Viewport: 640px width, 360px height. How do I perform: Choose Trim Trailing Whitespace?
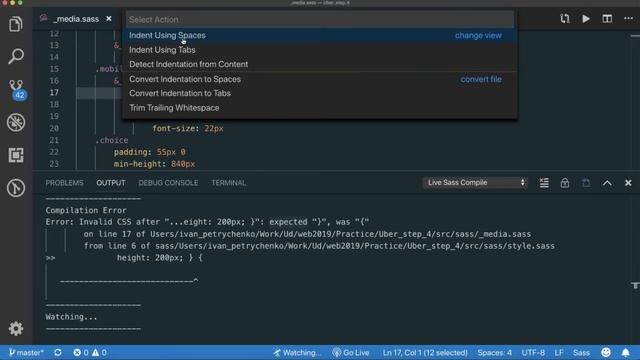click(320, 108)
